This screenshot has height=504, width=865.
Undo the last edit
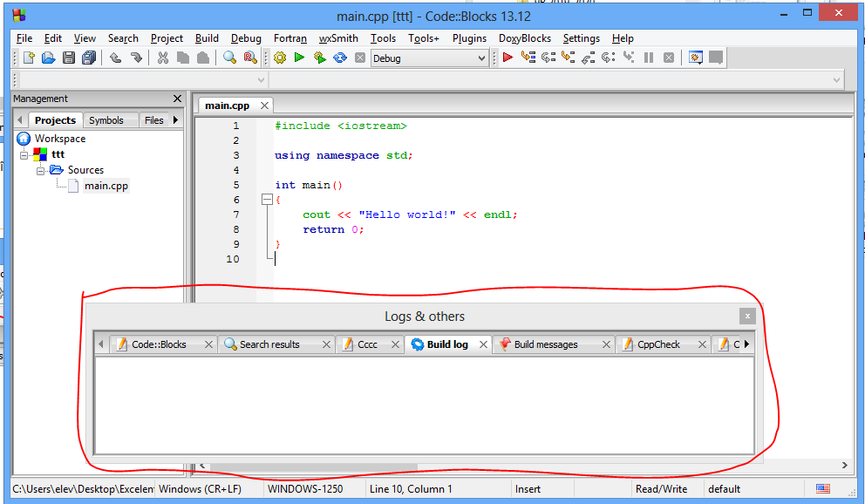[x=115, y=58]
